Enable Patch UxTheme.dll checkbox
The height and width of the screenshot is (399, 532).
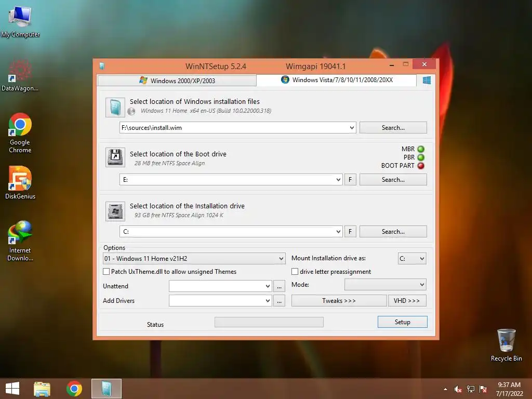[106, 271]
